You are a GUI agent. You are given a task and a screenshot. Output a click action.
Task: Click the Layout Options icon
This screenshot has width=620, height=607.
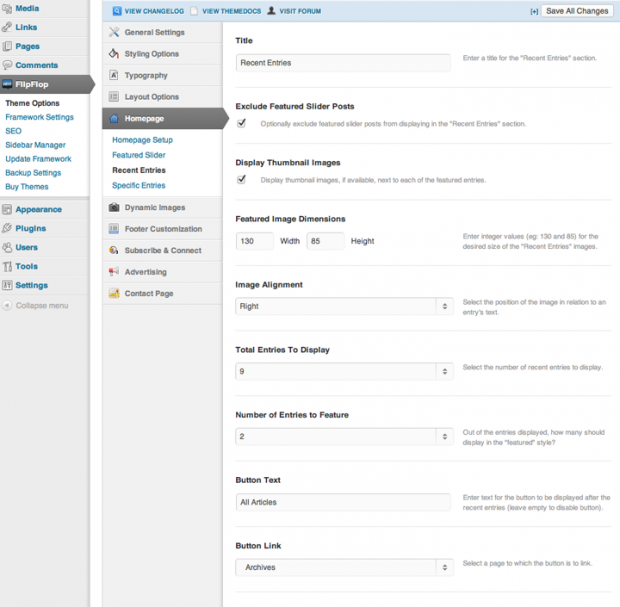(x=114, y=96)
